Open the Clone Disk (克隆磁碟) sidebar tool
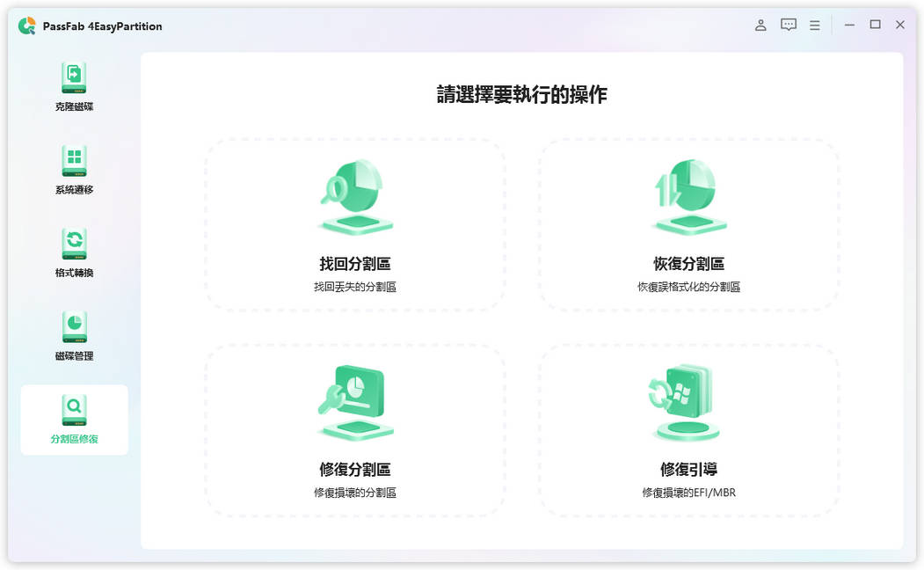 (x=74, y=84)
